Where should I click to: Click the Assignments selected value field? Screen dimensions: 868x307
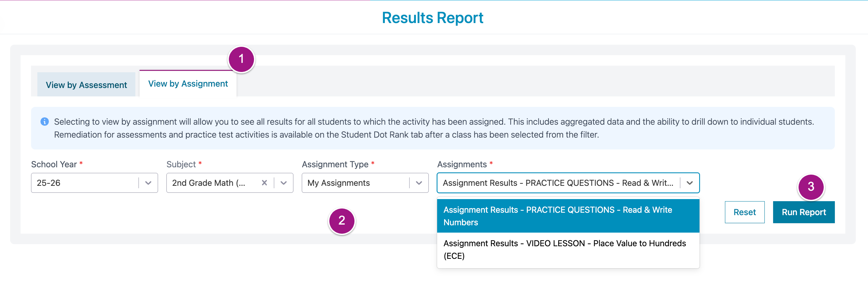point(558,183)
